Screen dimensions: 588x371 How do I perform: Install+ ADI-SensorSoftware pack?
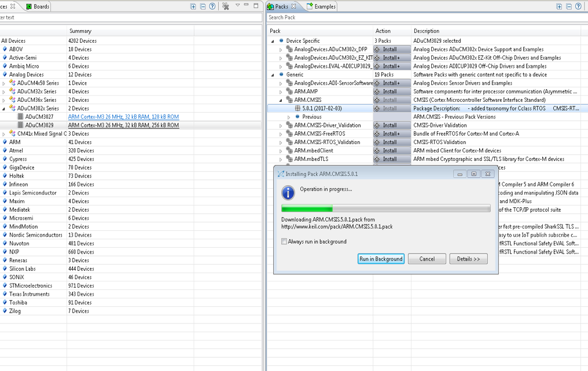tap(392, 83)
